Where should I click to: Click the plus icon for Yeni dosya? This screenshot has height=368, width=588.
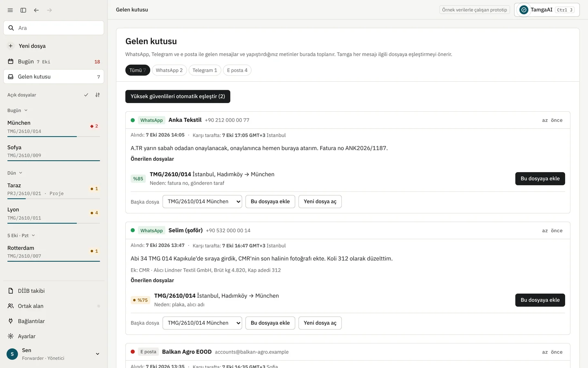click(x=11, y=46)
